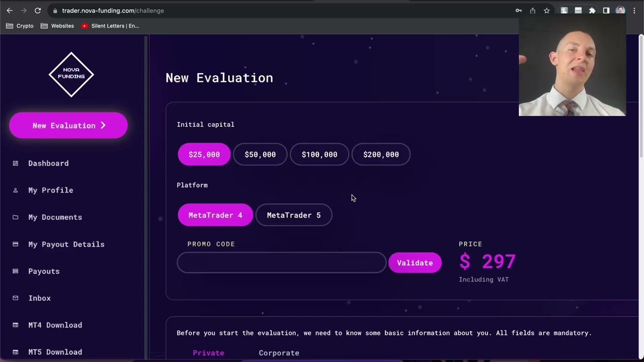
Task: Open the Payouts page
Action: coord(44,271)
